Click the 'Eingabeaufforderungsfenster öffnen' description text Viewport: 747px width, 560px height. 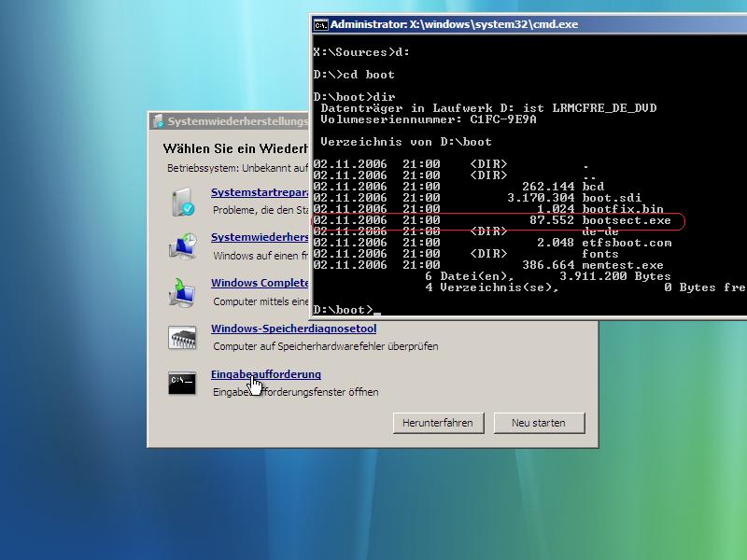(x=296, y=392)
